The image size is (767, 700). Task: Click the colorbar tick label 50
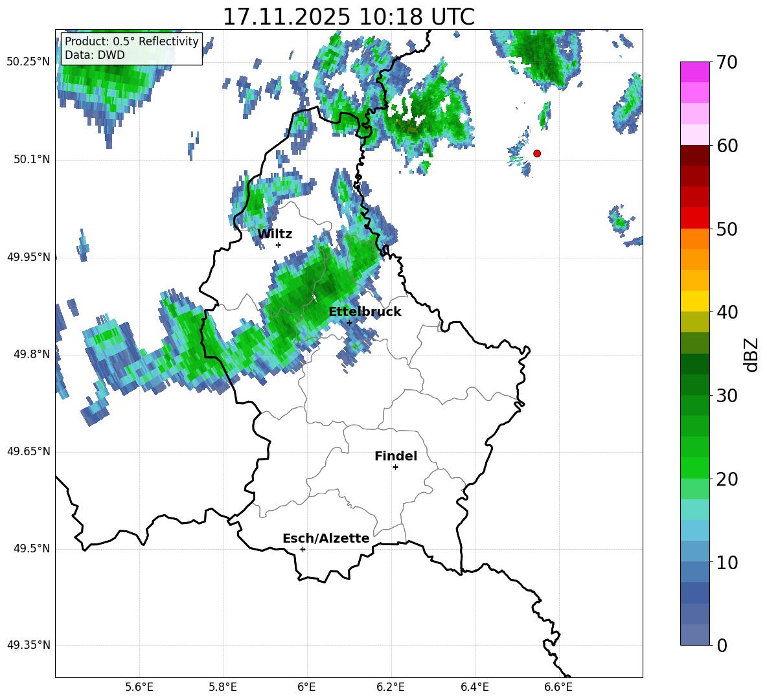(727, 229)
